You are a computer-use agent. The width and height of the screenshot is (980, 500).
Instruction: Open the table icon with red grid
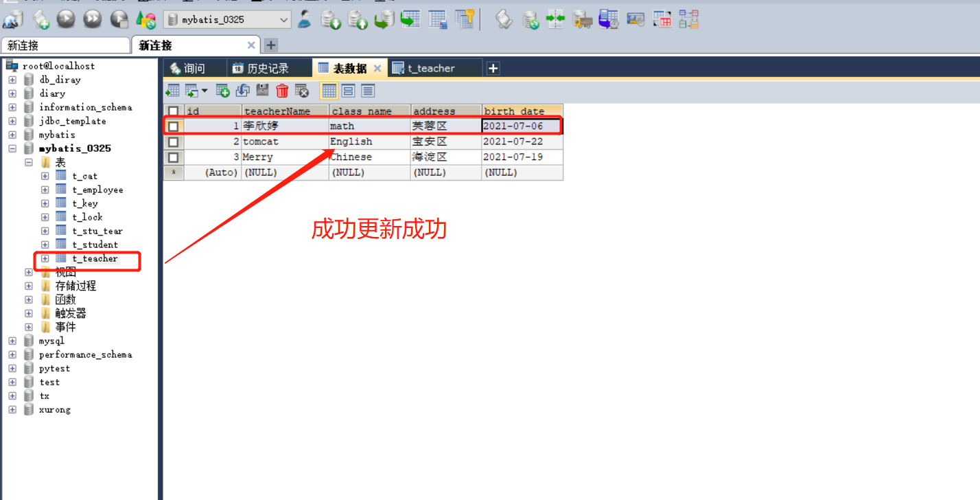click(x=662, y=19)
